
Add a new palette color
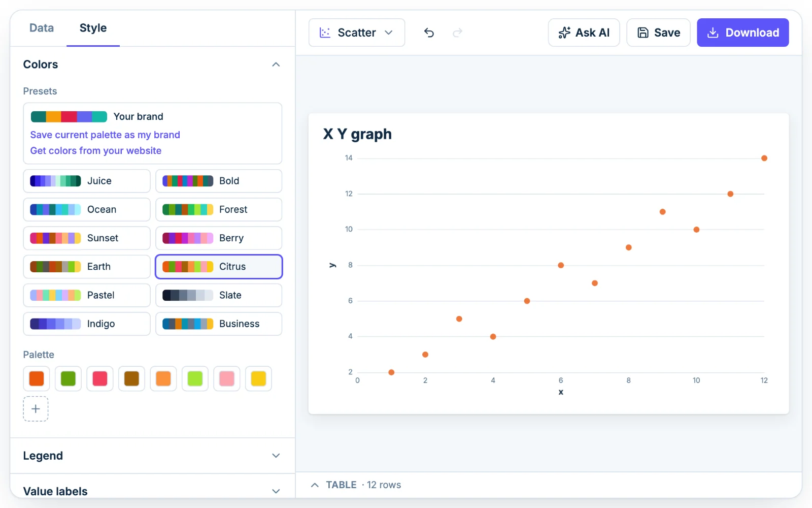pos(36,409)
